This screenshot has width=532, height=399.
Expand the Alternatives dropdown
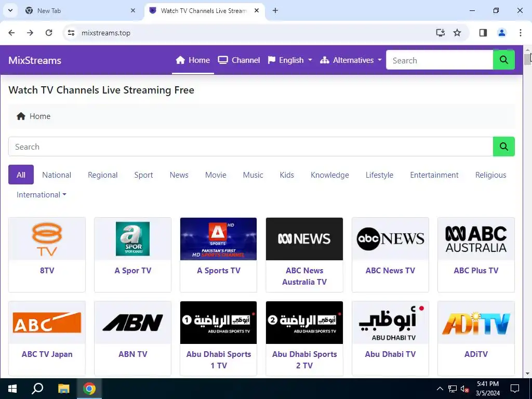351,60
